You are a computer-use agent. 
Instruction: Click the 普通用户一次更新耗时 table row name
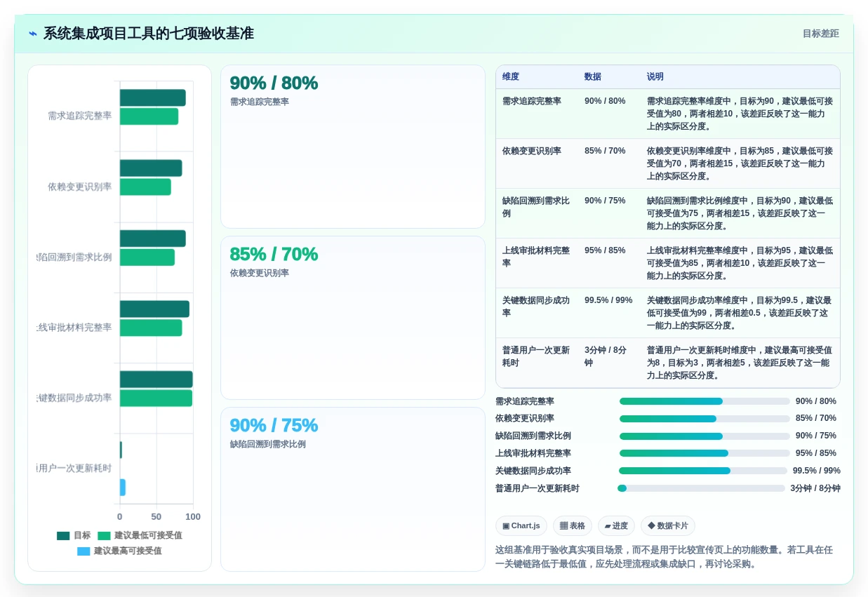pyautogui.click(x=536, y=356)
